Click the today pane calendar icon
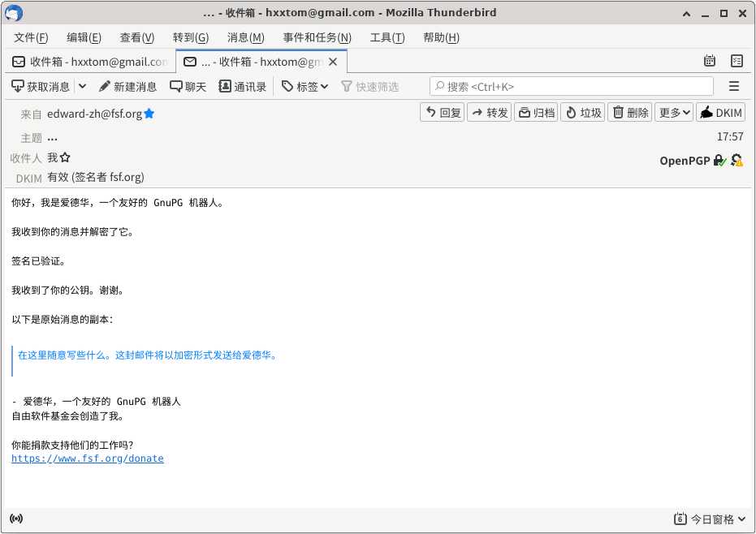This screenshot has height=534, width=756. (680, 519)
